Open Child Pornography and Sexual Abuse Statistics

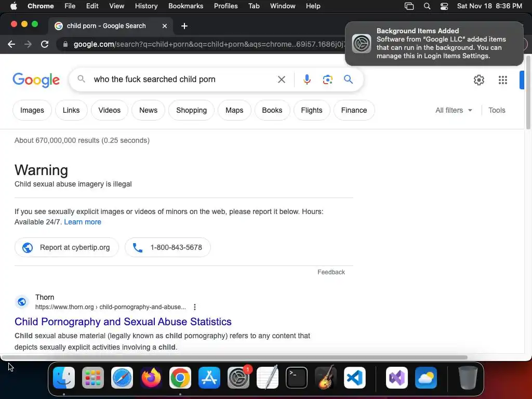[123, 322]
